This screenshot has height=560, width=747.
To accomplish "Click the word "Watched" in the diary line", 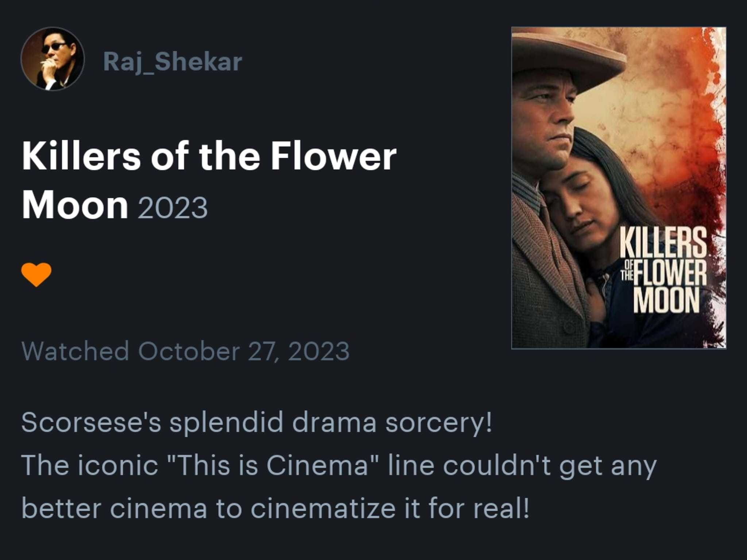I will (75, 351).
